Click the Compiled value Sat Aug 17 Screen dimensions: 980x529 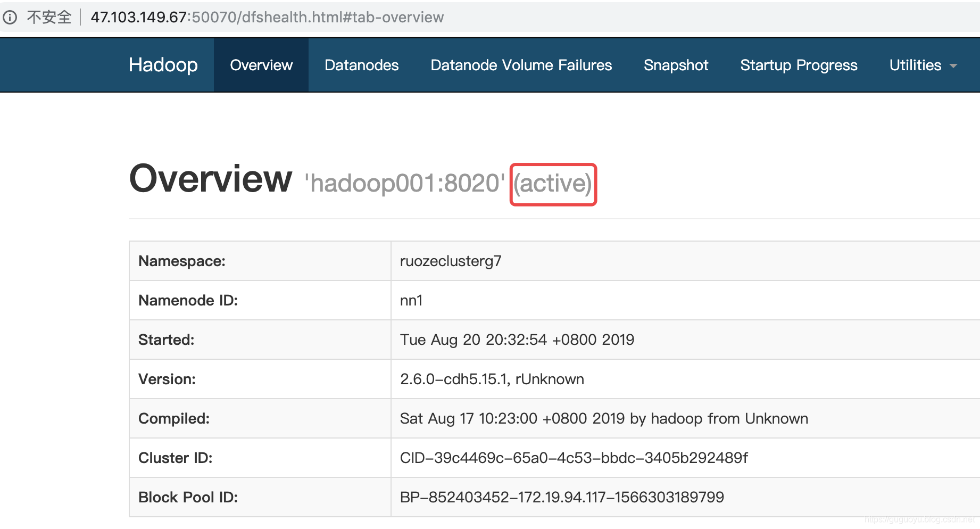[604, 419]
